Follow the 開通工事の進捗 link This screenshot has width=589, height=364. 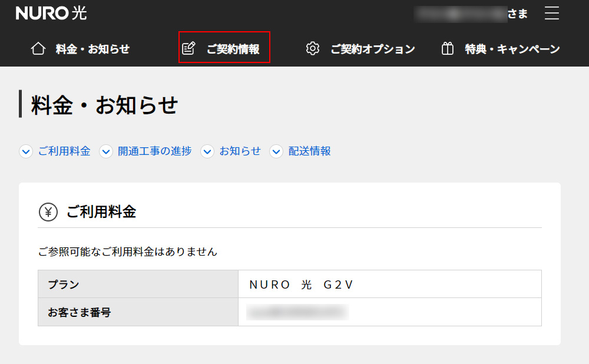[154, 151]
